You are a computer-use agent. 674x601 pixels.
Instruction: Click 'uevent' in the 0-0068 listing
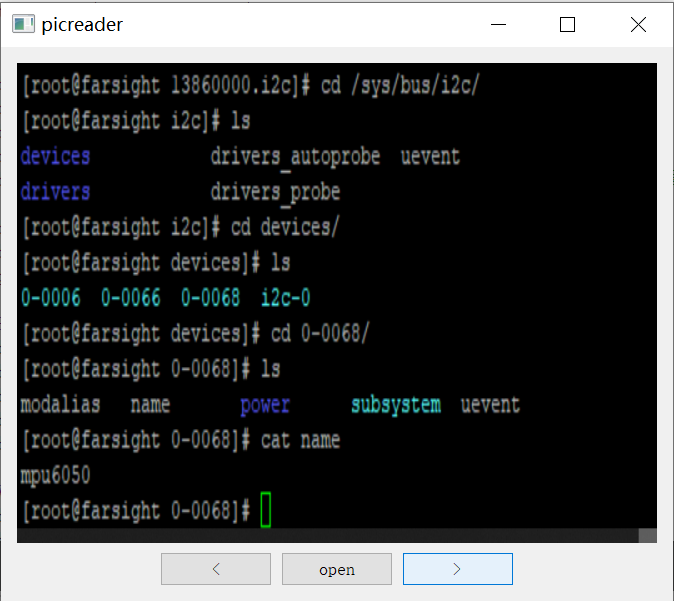[490, 405]
